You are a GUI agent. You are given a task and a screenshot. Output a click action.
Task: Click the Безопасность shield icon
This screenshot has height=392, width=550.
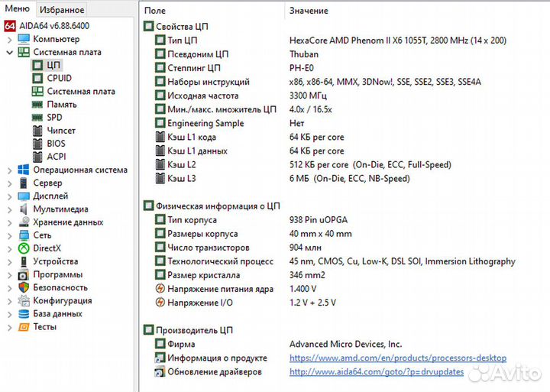coord(24,288)
